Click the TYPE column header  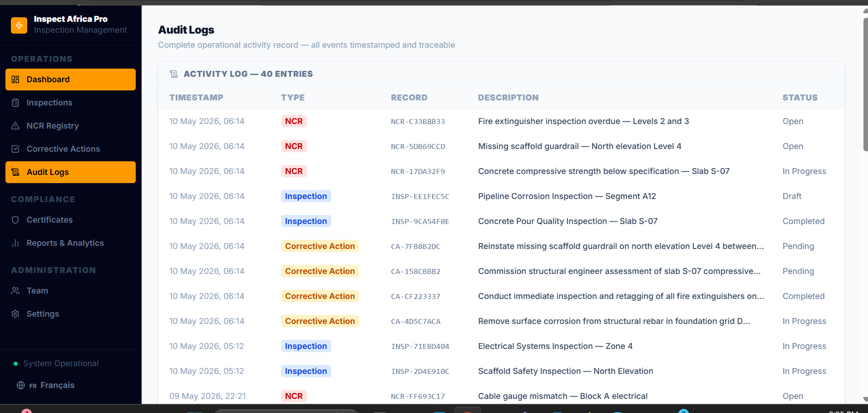pyautogui.click(x=293, y=98)
